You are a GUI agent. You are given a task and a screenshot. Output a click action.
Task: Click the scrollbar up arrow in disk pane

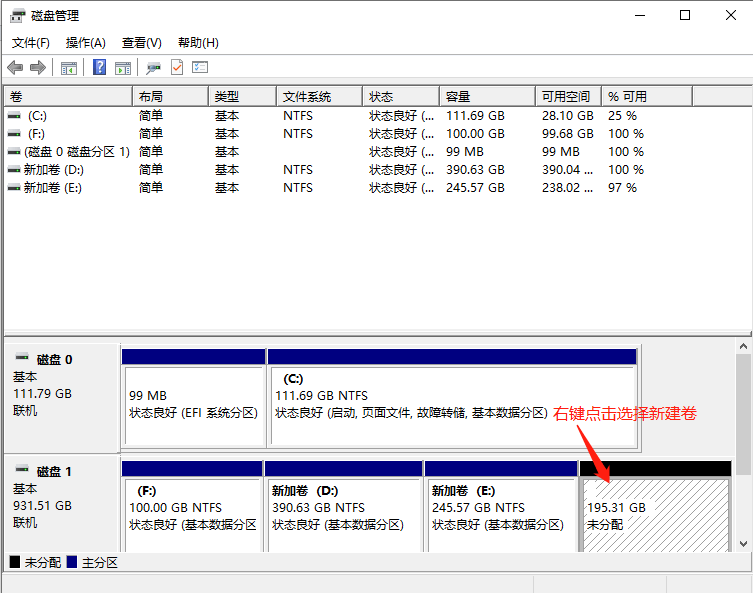pos(743,346)
